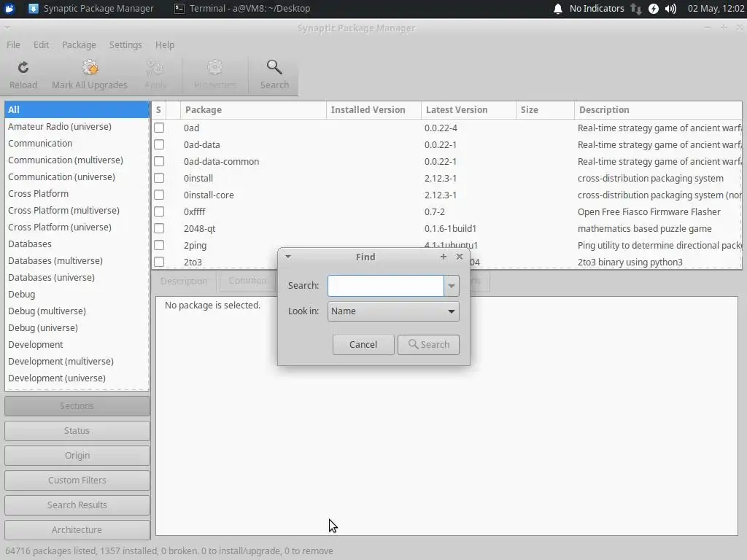Sort by the S status column header
Screen dimensions: 747x560
point(158,109)
